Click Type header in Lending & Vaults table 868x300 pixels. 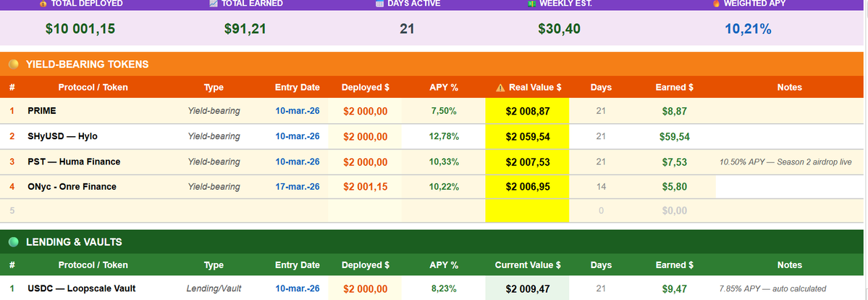click(x=214, y=265)
